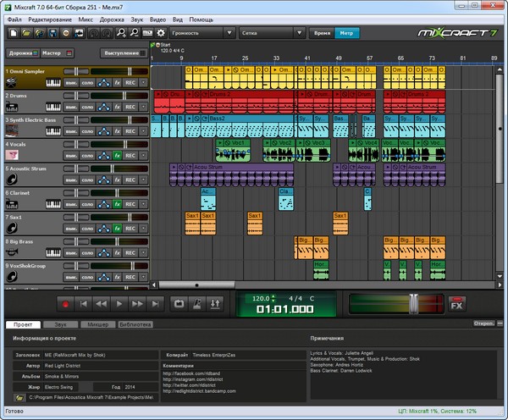
Task: Click the automation icon on Omni Sampler track
Action: [x=103, y=83]
